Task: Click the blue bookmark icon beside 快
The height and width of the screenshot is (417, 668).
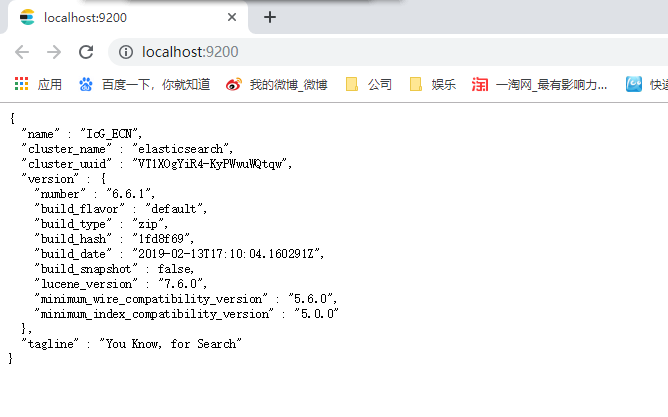Action: [x=634, y=84]
